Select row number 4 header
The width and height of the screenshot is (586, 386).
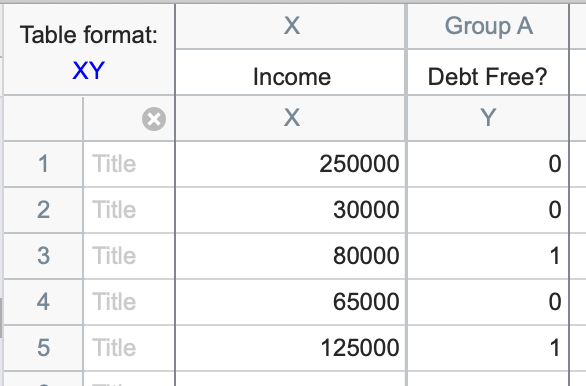pyautogui.click(x=43, y=302)
